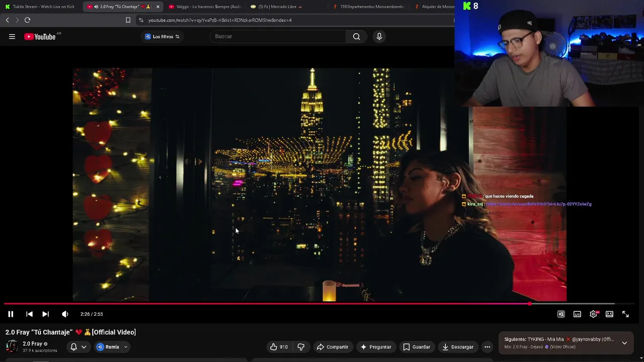The height and width of the screenshot is (362, 644).
Task: Click the search magnifier button
Action: (x=356, y=36)
